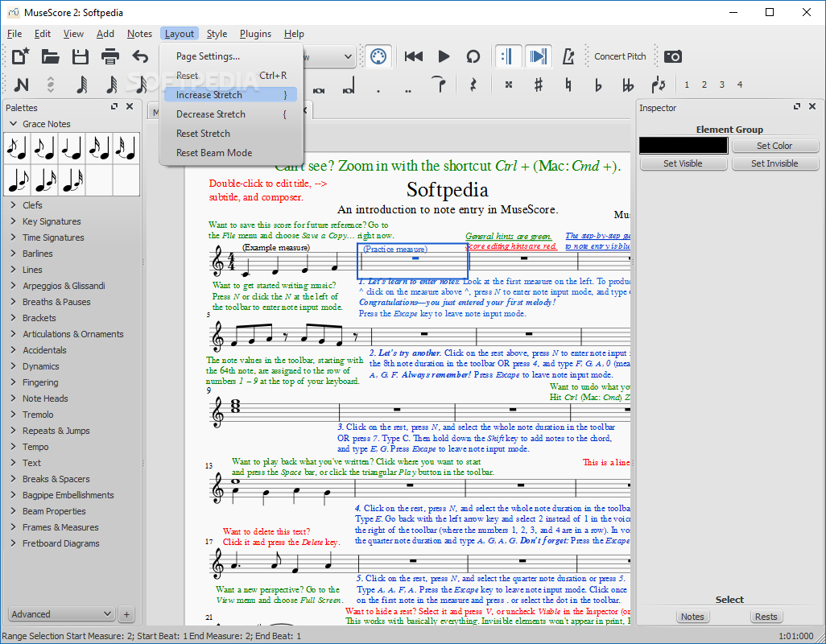Save the score with the floppy disk icon
Viewport: 826px width, 644px height.
click(80, 56)
